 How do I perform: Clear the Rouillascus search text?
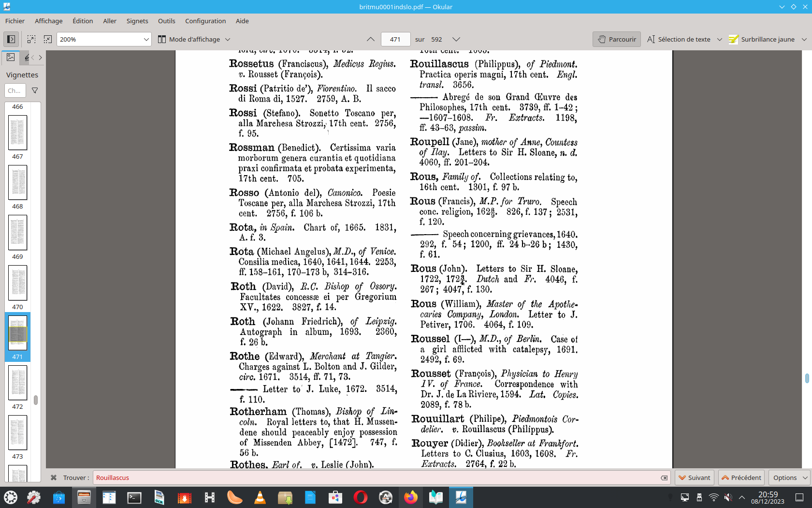pos(665,478)
